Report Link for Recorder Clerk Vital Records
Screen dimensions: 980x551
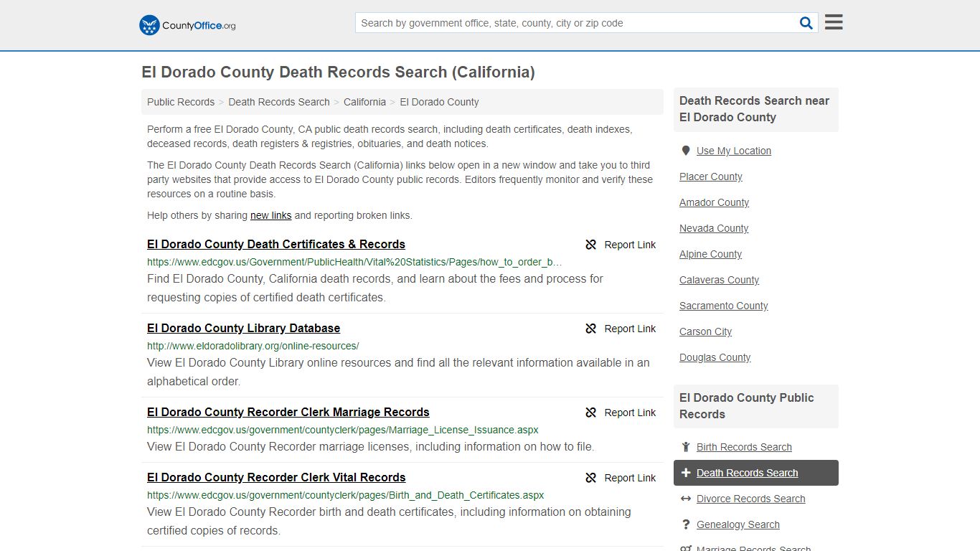pyautogui.click(x=621, y=478)
